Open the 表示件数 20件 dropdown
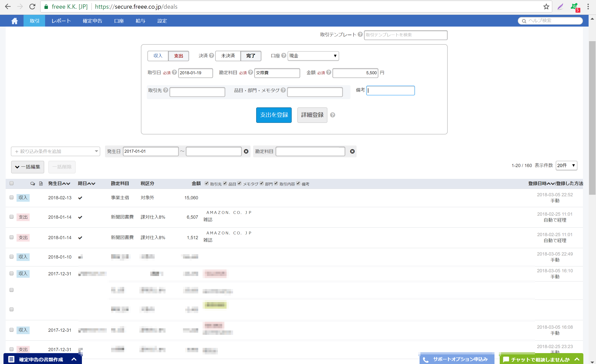Image resolution: width=596 pixels, height=364 pixels. pyautogui.click(x=566, y=166)
